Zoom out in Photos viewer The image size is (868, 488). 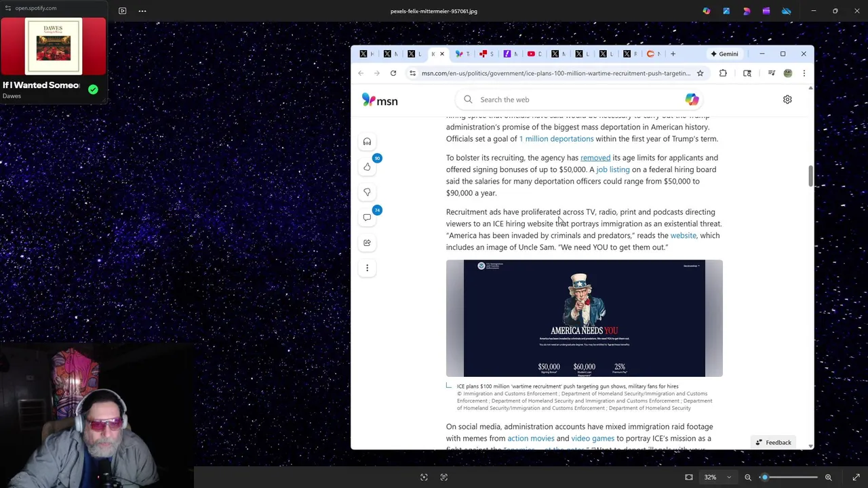(748, 477)
